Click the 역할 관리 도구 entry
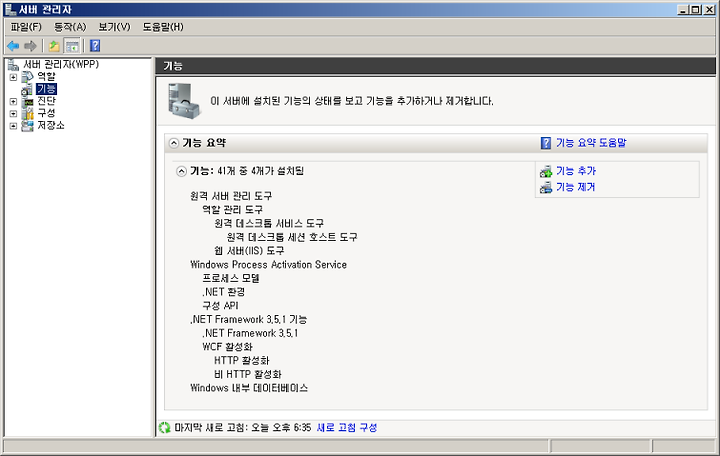This screenshot has height=456, width=720. (232, 210)
